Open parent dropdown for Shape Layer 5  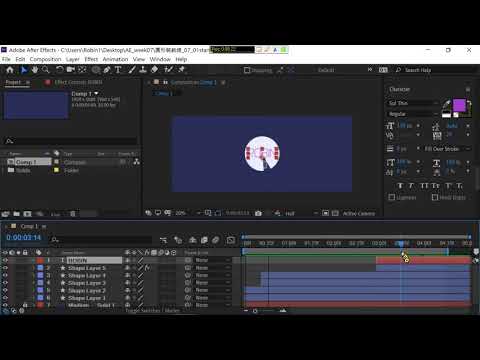pos(213,268)
